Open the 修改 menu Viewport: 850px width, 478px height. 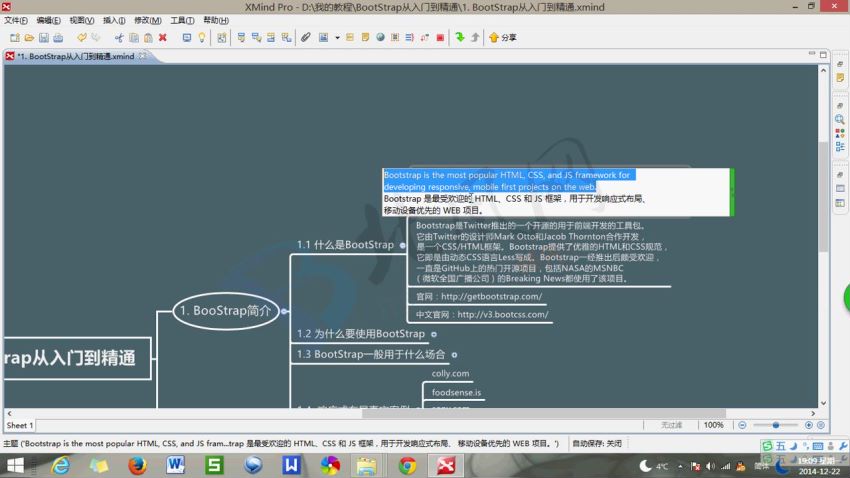pos(148,20)
